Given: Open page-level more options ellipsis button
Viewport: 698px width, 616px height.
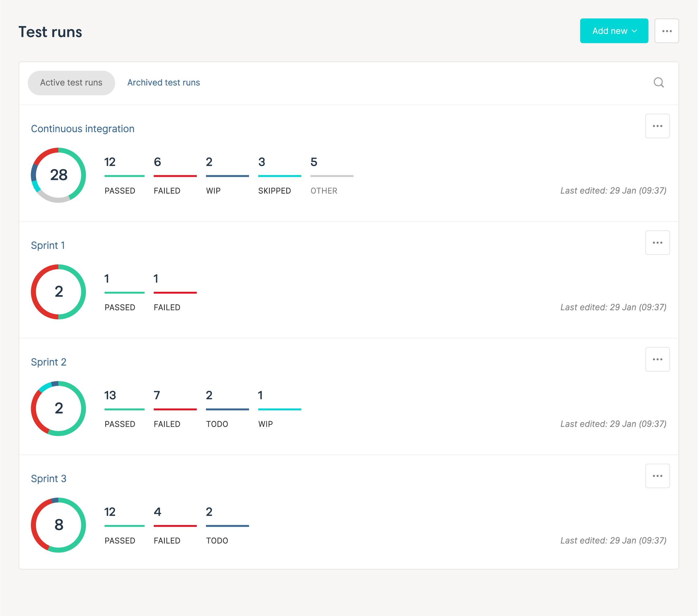Looking at the screenshot, I should [x=666, y=31].
